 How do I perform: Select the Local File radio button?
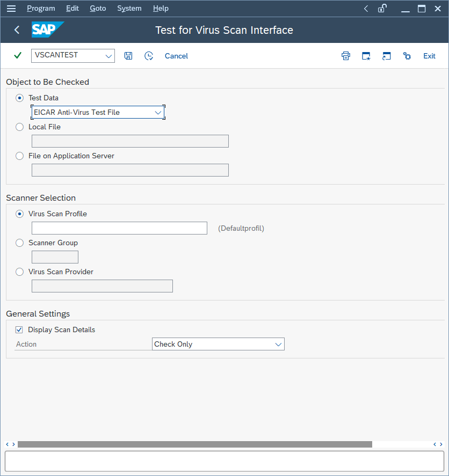tap(19, 127)
